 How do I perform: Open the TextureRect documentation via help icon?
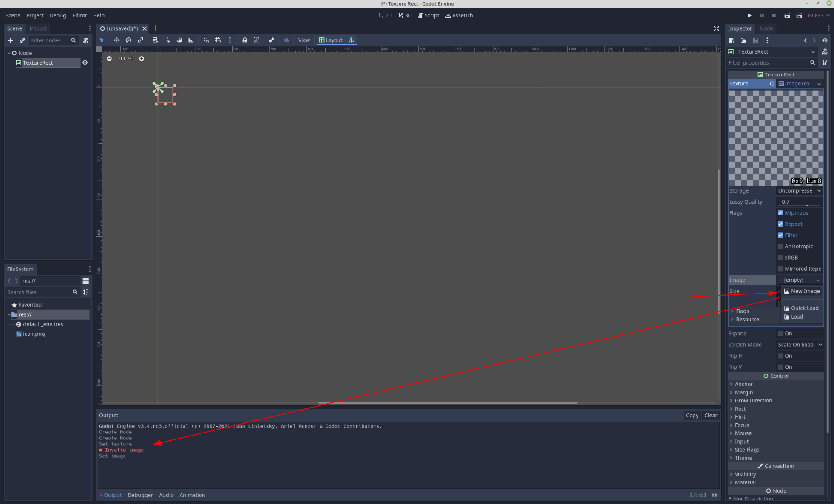click(825, 52)
